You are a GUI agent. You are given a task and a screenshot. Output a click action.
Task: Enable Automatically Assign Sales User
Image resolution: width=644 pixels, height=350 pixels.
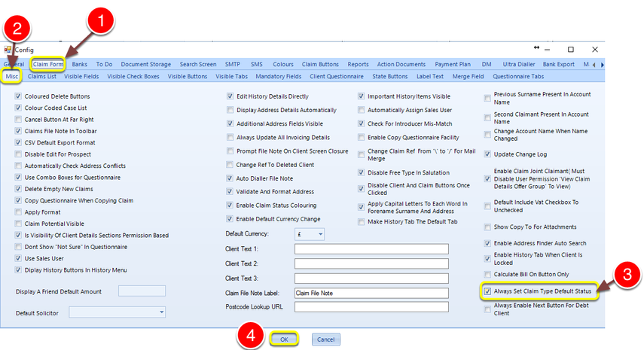[x=361, y=110]
